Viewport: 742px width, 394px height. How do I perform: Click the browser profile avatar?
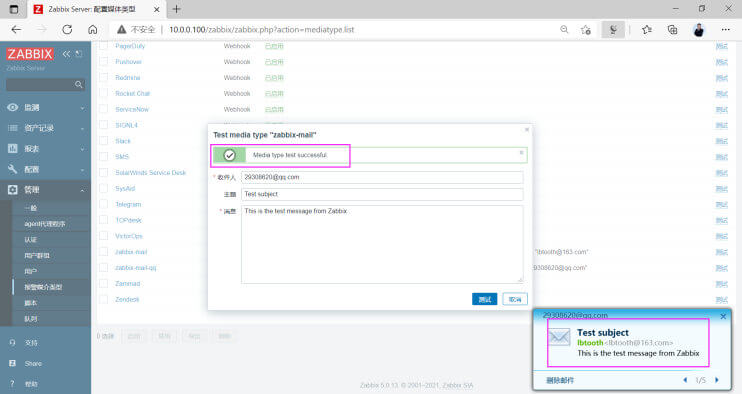click(698, 30)
